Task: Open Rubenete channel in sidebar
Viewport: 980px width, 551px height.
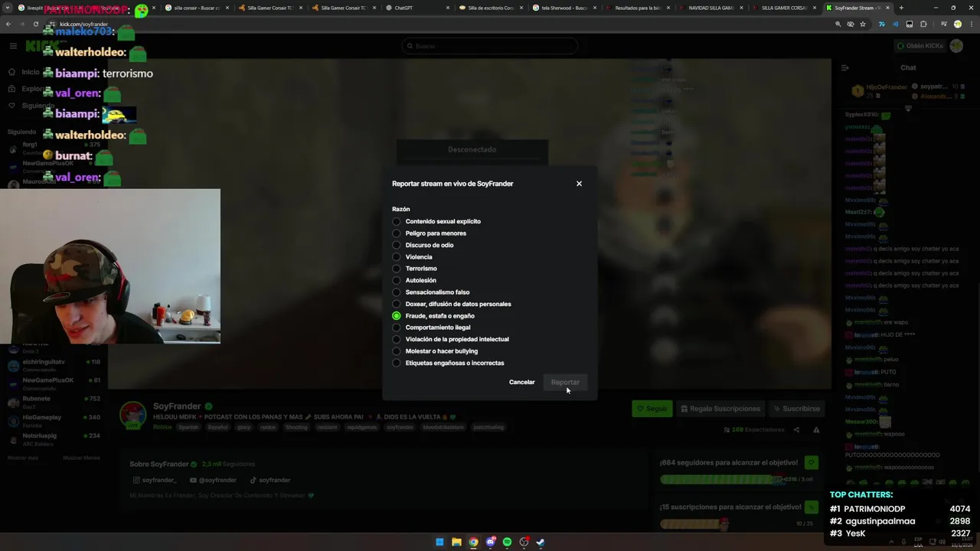Action: click(54, 402)
